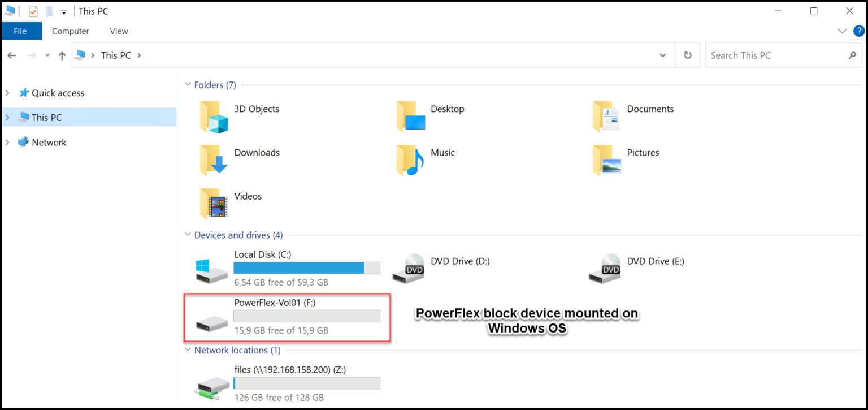Open the View ribbon tab
868x410 pixels.
(x=119, y=31)
